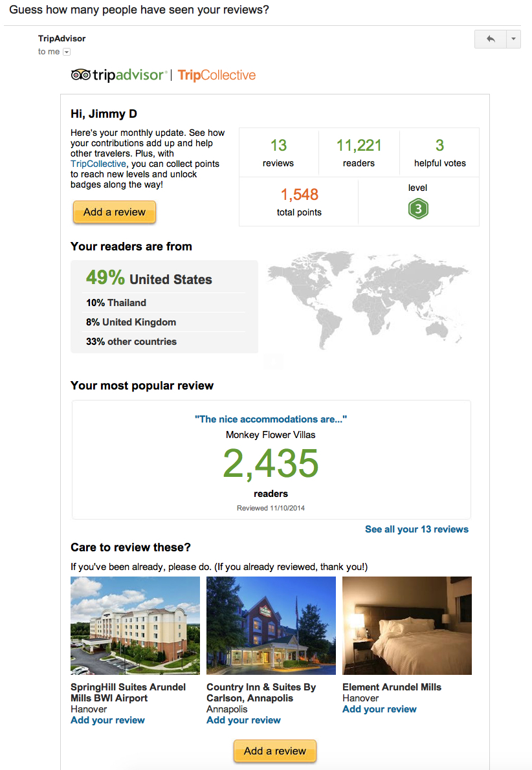Click the 2,435 readers count

point(271,463)
